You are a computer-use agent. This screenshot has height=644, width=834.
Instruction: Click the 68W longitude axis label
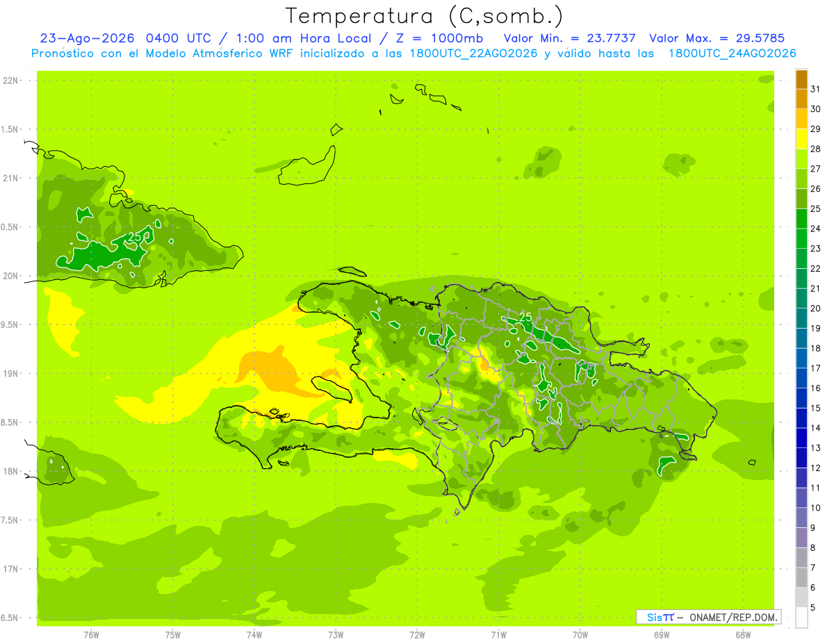pyautogui.click(x=742, y=634)
